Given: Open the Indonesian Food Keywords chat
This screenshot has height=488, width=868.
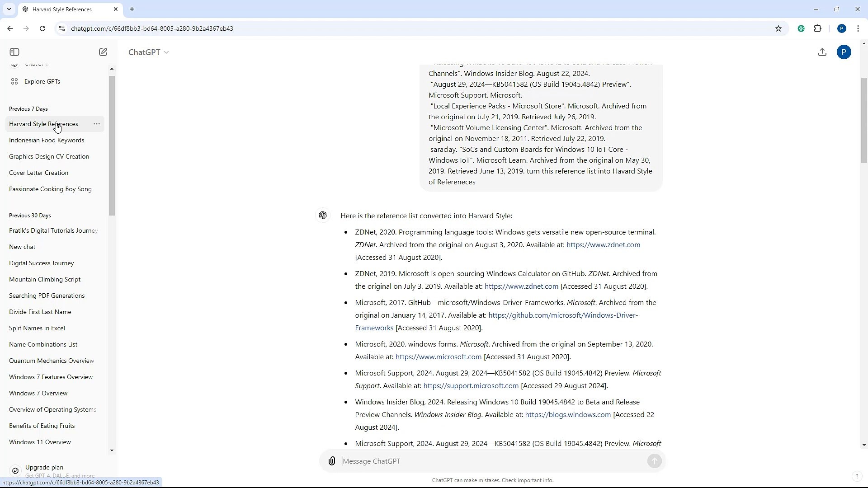Looking at the screenshot, I should click(47, 140).
